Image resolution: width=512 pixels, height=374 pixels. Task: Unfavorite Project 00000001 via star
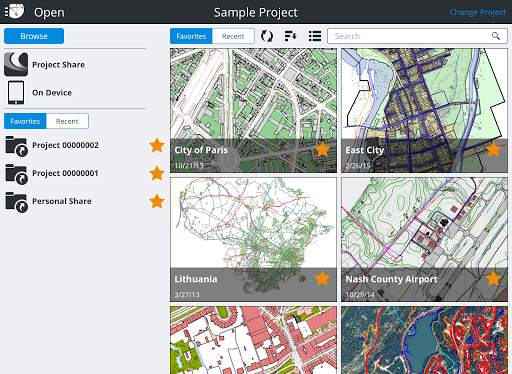click(157, 173)
